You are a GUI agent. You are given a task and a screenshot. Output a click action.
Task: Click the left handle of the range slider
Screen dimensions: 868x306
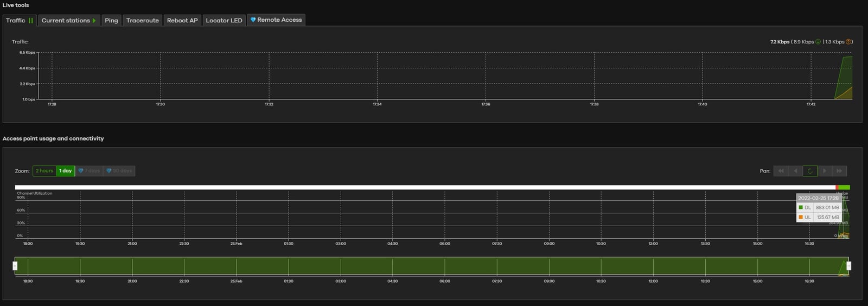[15, 266]
